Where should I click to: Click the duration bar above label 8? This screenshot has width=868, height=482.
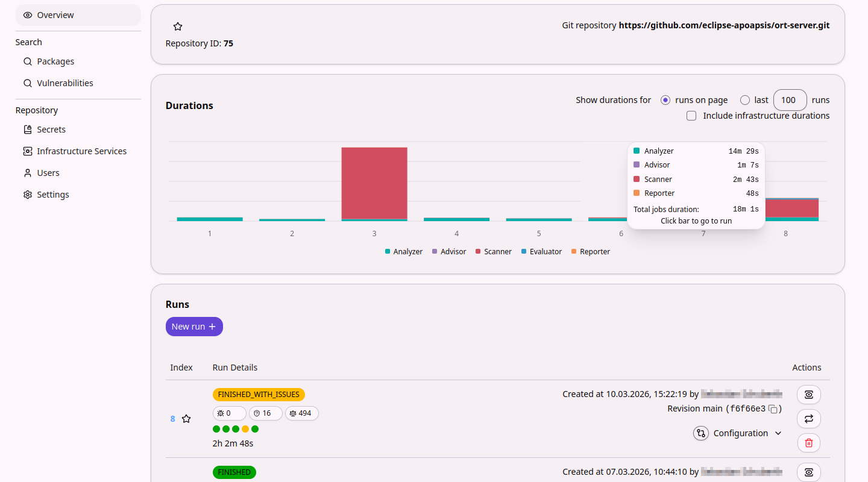click(x=792, y=209)
